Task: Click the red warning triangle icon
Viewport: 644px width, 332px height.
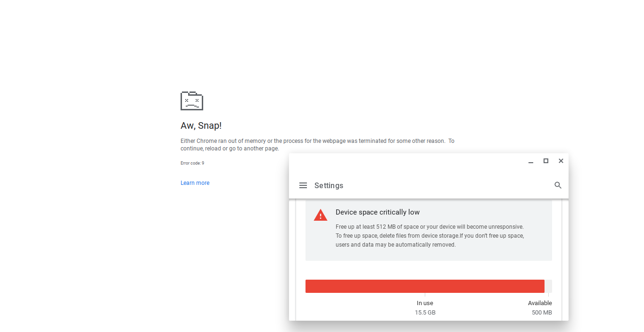Action: [321, 215]
